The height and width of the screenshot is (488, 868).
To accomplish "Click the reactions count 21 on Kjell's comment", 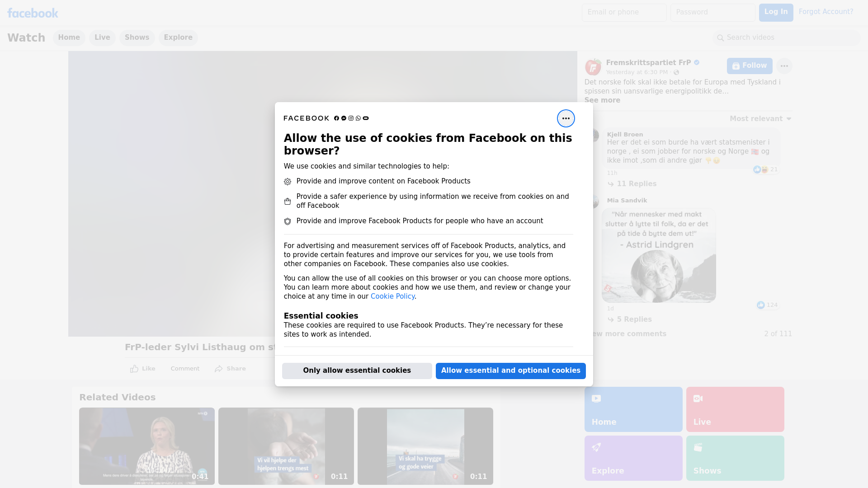I will coord(765,169).
